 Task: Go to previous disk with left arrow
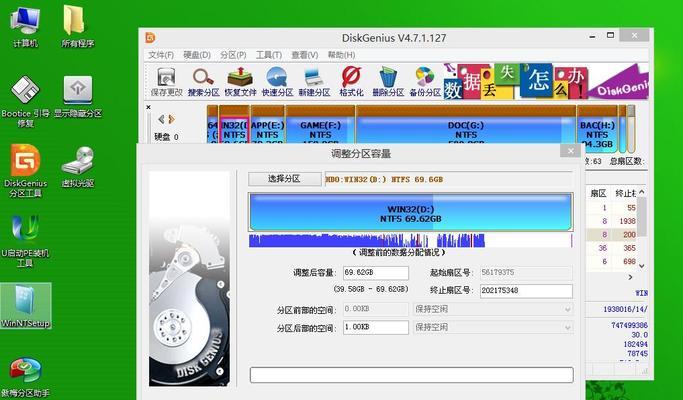[161, 119]
